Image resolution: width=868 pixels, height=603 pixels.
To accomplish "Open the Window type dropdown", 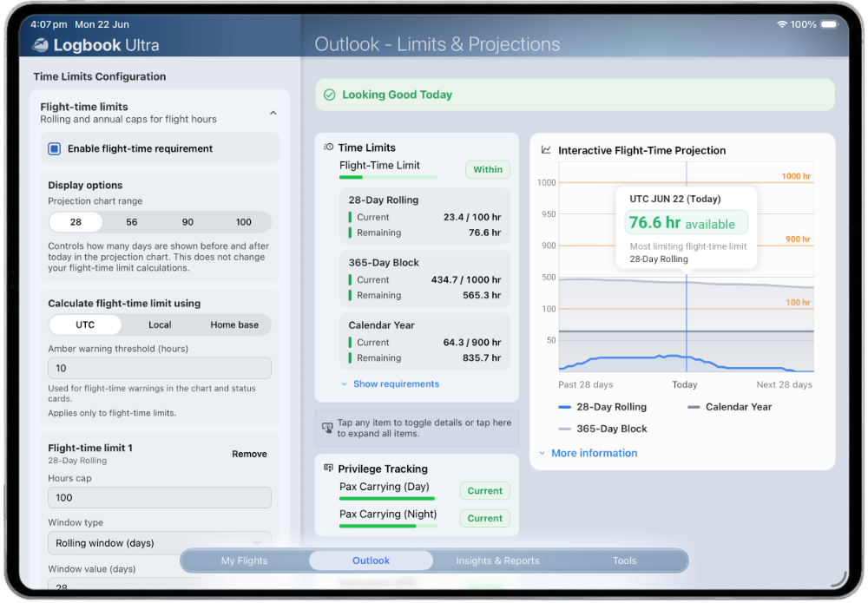I will 160,543.
